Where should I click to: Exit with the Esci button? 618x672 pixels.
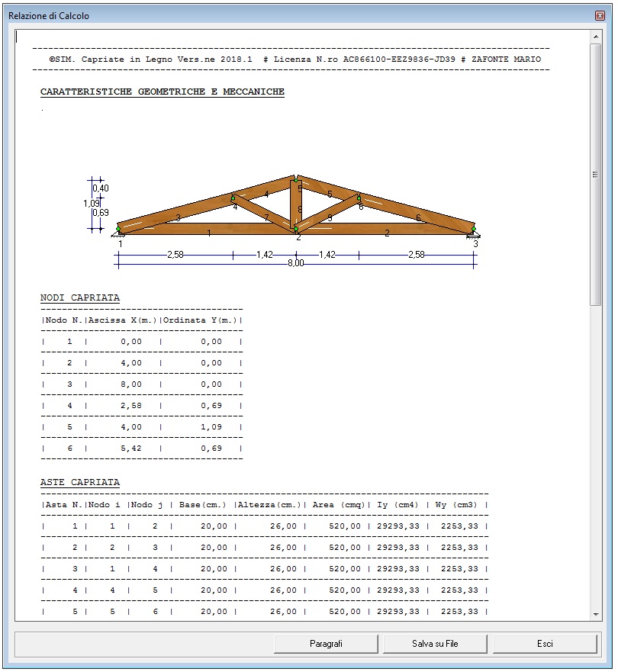pos(545,644)
